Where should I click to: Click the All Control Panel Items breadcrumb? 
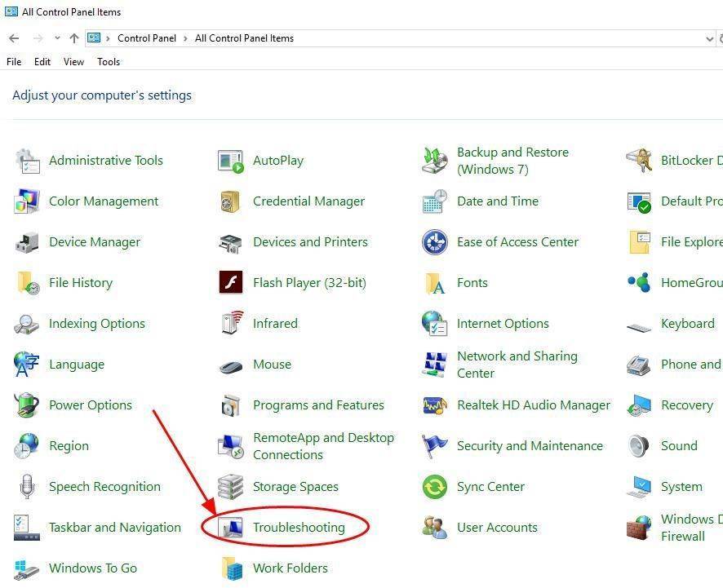click(244, 38)
